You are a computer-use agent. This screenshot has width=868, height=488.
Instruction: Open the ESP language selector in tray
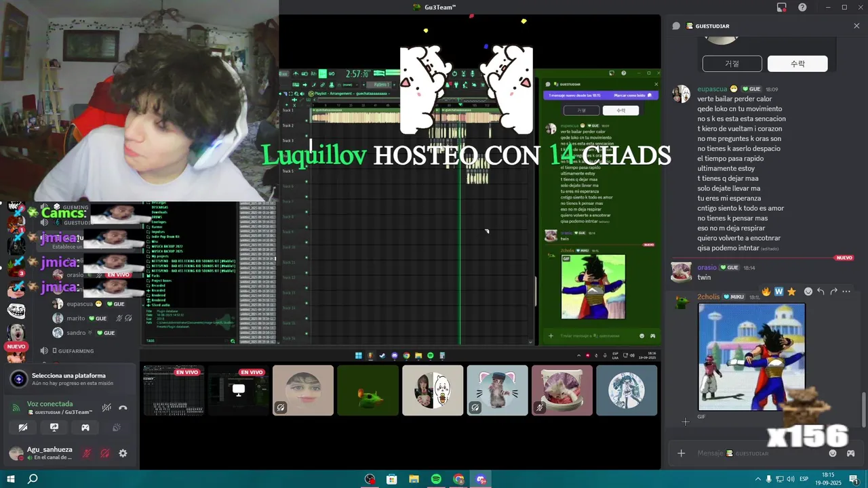(x=804, y=479)
